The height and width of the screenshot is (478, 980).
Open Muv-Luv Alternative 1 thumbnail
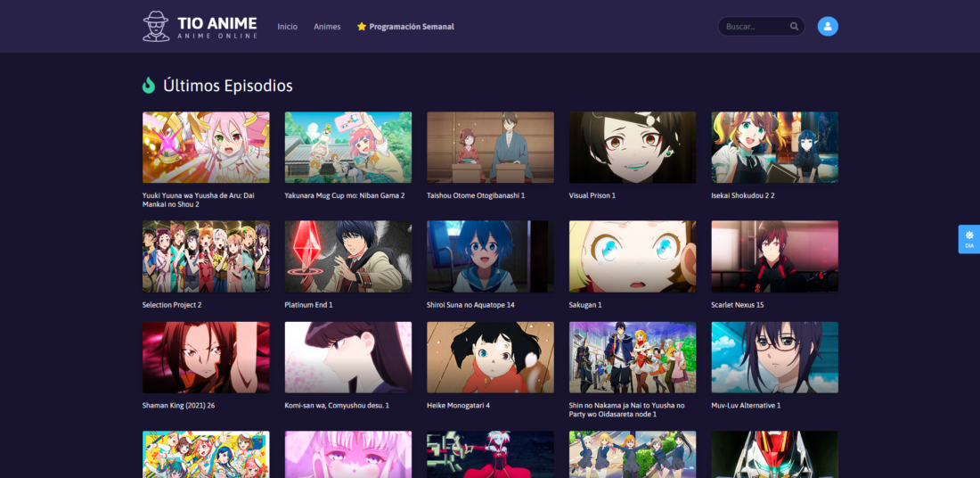coord(775,358)
